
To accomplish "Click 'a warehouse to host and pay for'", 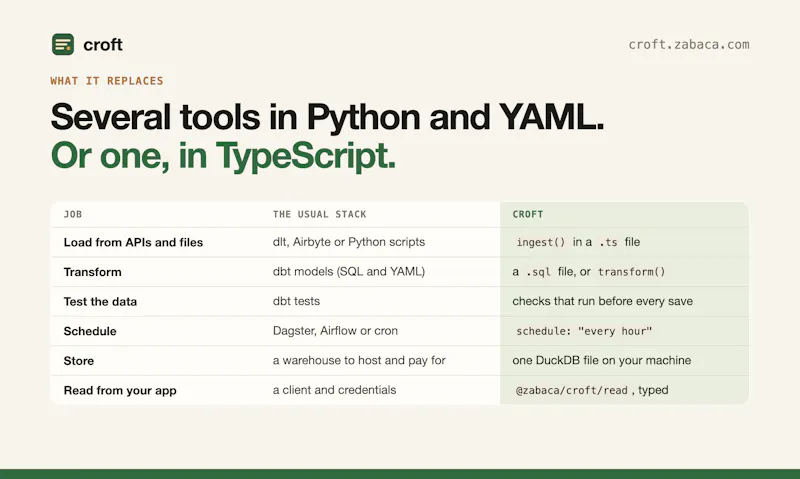I will 359,360.
